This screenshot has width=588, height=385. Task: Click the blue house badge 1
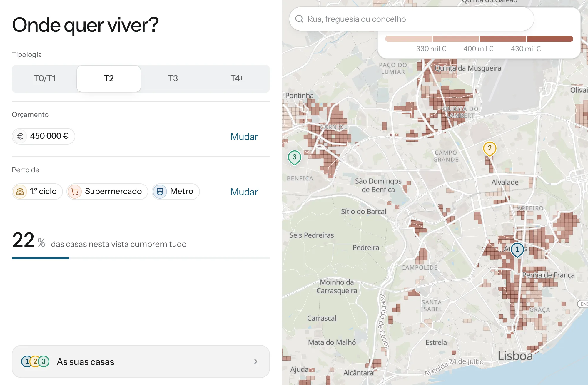coord(26,361)
